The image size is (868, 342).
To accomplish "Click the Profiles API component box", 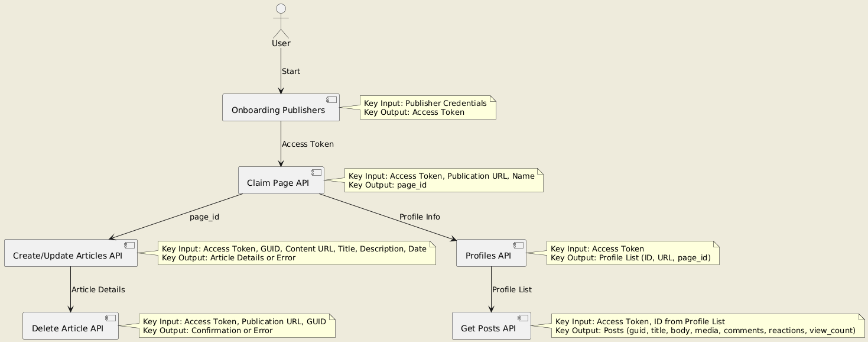I will (x=491, y=253).
